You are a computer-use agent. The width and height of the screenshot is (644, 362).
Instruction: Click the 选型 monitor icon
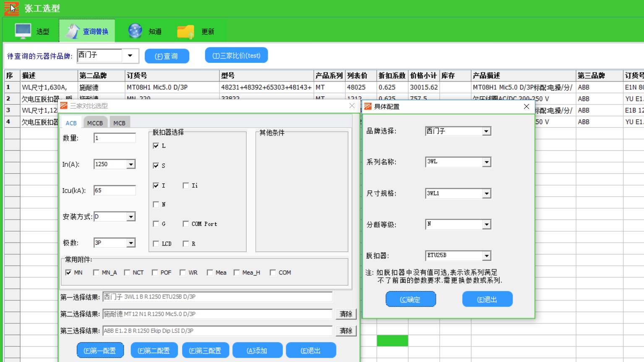click(x=23, y=31)
